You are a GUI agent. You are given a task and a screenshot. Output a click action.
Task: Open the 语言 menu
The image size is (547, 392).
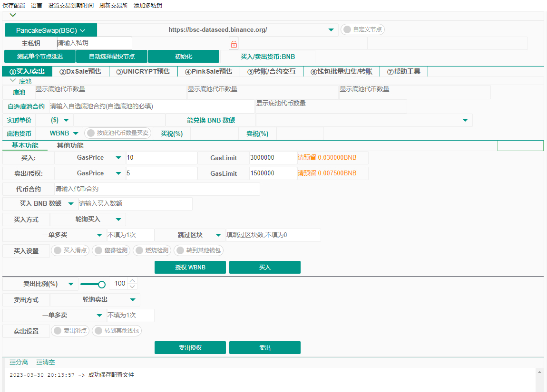pos(36,5)
